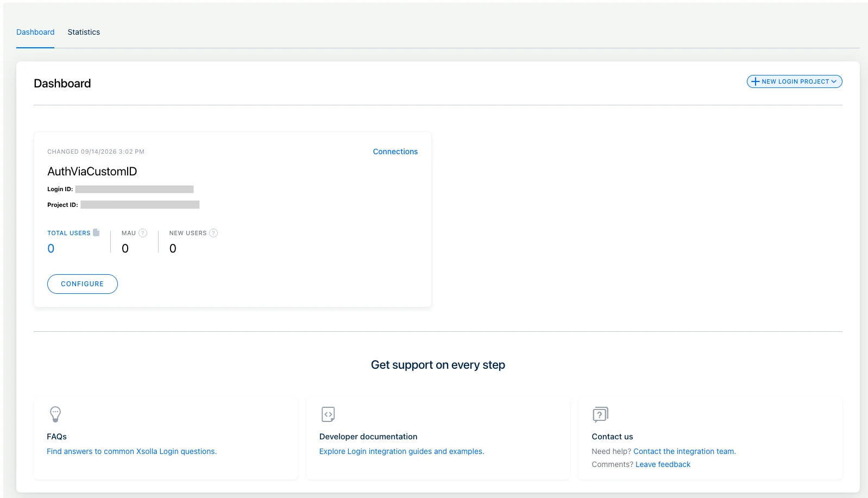The image size is (868, 498).
Task: Open Find answers to common Xsolla Login questions
Action: (131, 451)
